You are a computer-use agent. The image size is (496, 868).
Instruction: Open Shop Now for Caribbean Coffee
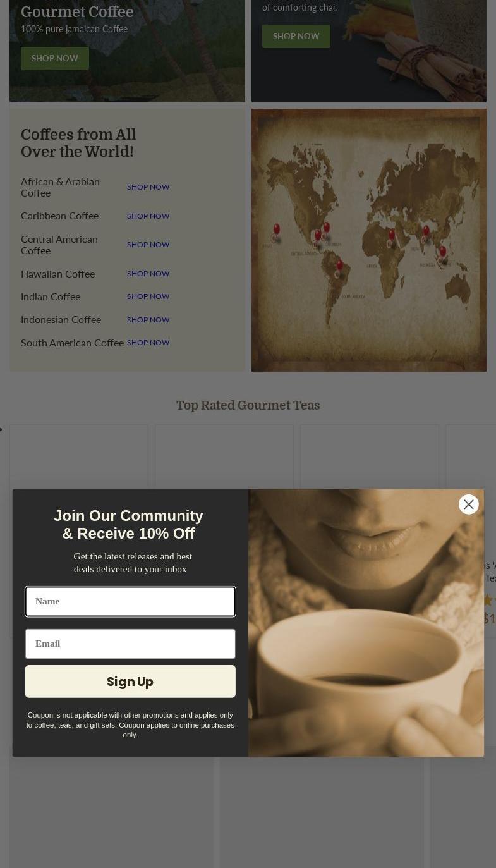click(148, 216)
